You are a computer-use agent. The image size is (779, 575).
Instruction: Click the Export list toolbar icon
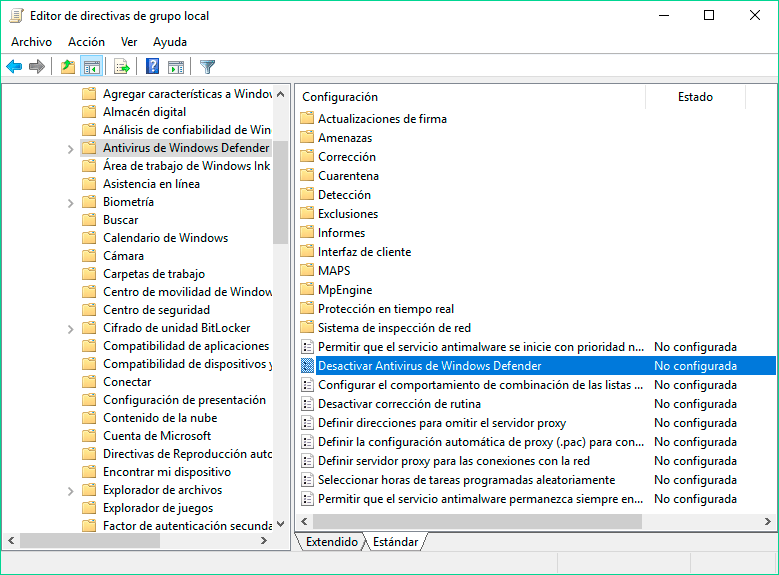(x=122, y=67)
